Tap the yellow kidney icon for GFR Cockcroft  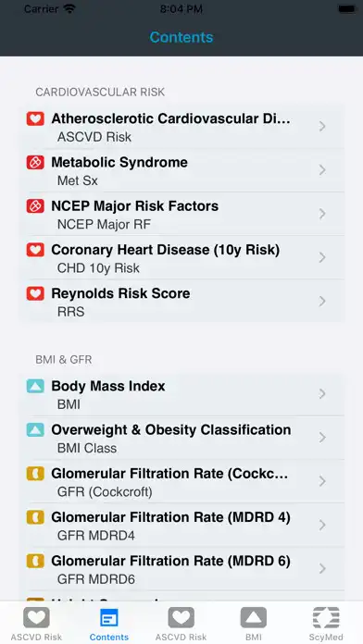coord(35,474)
